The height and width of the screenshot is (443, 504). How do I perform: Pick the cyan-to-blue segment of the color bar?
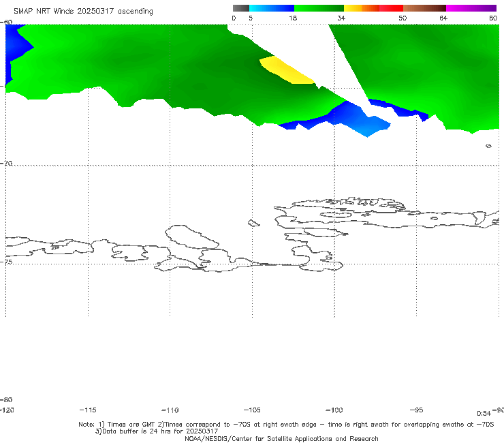coord(272,8)
